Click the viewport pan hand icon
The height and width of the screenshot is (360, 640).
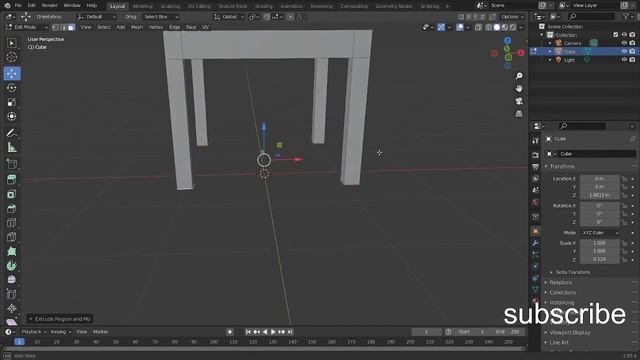[519, 89]
